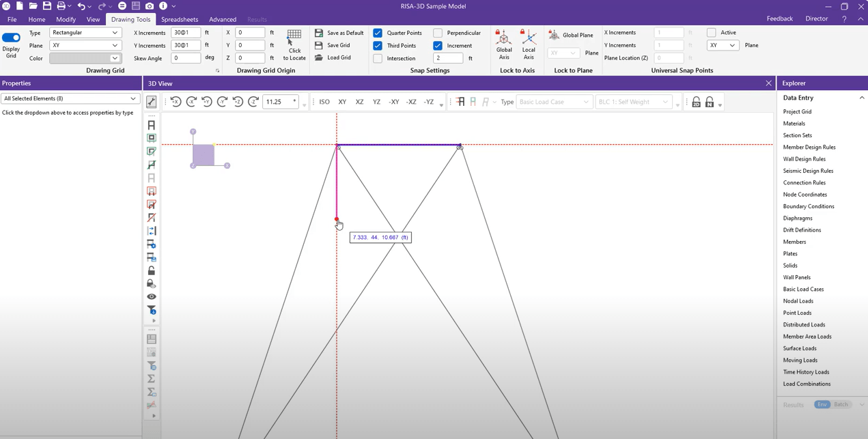Click the Undo icon in the title bar

(x=81, y=5)
